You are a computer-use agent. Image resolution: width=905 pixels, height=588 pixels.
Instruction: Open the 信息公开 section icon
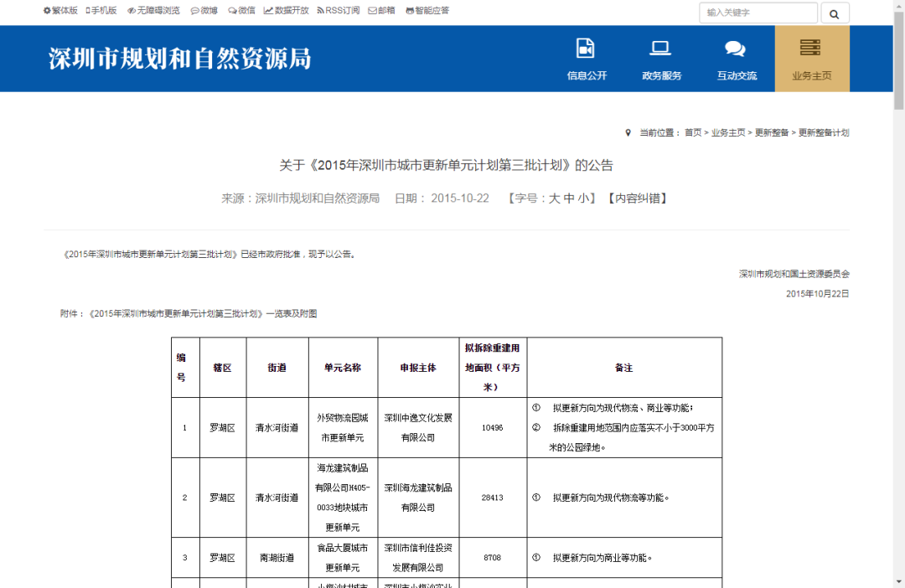[586, 49]
